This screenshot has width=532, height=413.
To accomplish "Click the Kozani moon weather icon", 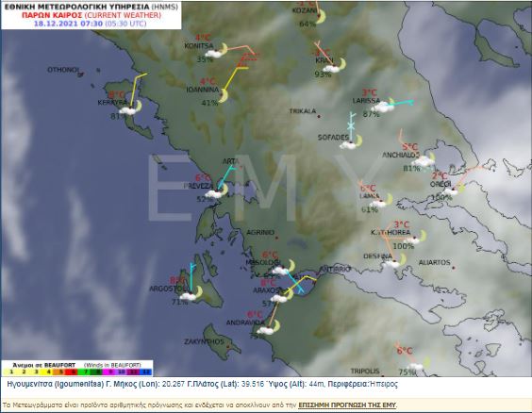I will (x=321, y=16).
